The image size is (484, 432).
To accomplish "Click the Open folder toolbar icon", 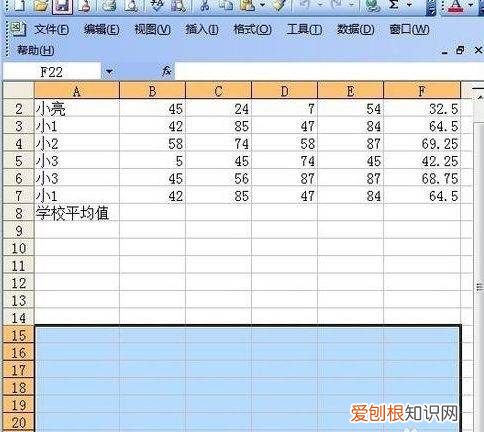I will click(x=41, y=6).
